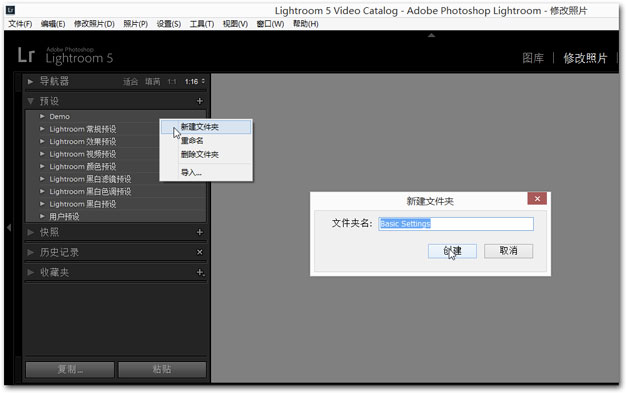626x393 pixels.
Task: Switch to the 图库 module
Action: pos(533,58)
